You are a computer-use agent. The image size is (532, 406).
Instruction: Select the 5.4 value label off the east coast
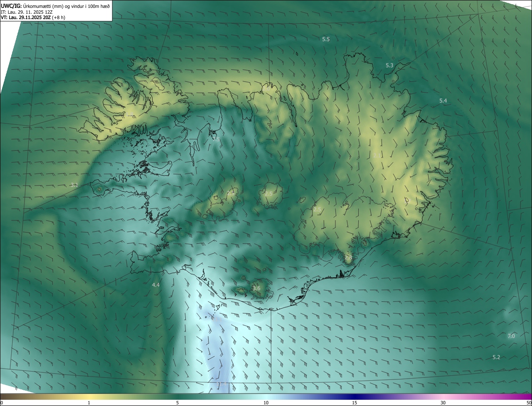click(443, 101)
